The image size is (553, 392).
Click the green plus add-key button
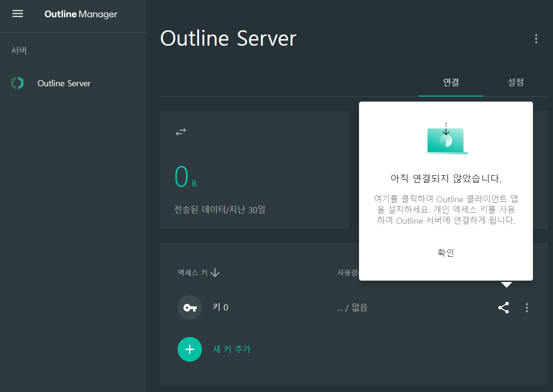190,349
